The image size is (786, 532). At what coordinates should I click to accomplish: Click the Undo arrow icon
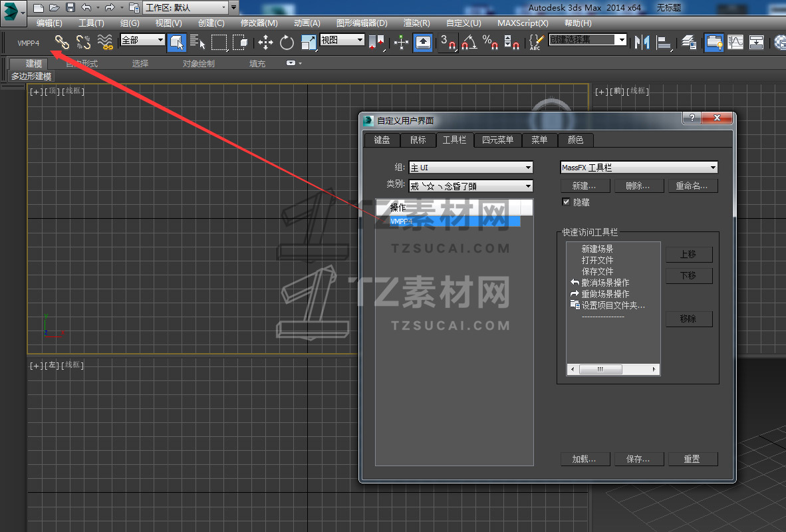(x=86, y=8)
